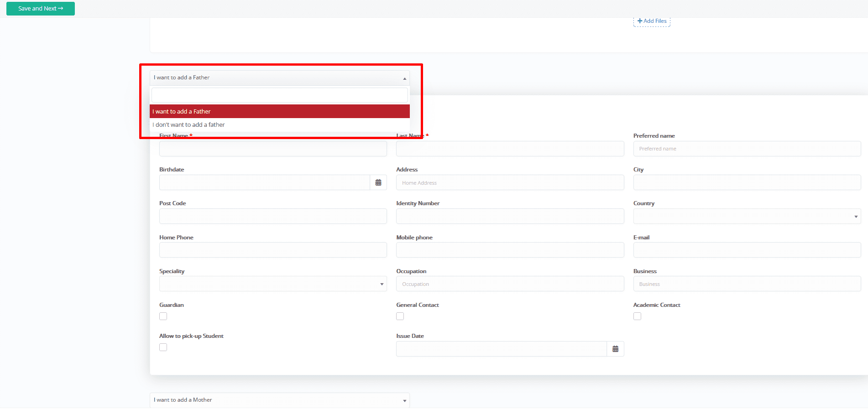Focus the Post Code field
The image size is (868, 409).
(273, 216)
